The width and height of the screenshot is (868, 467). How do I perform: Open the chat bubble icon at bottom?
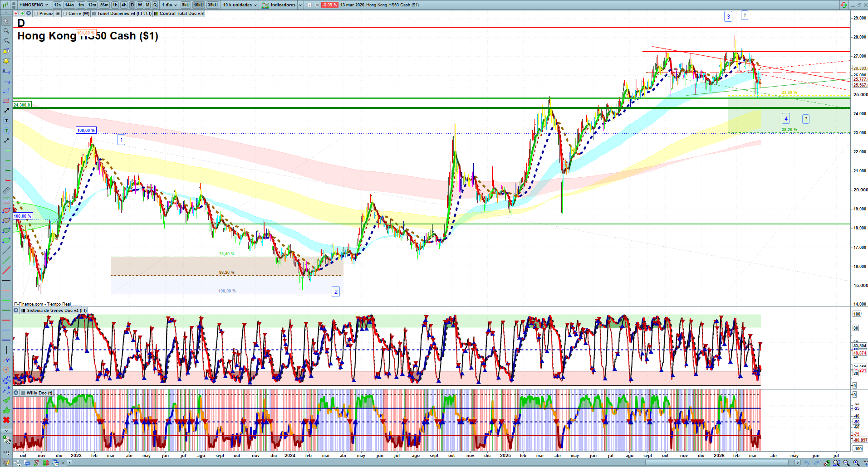(27, 463)
